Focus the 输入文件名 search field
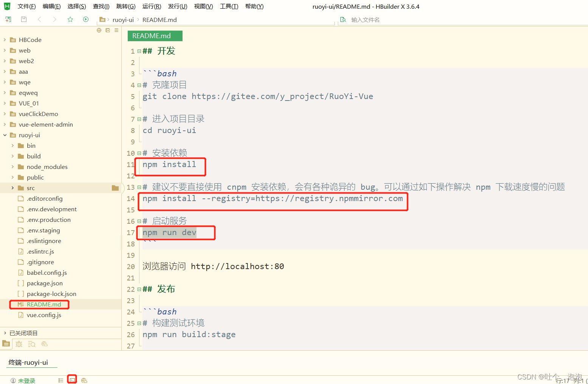The width and height of the screenshot is (588, 384). point(365,20)
